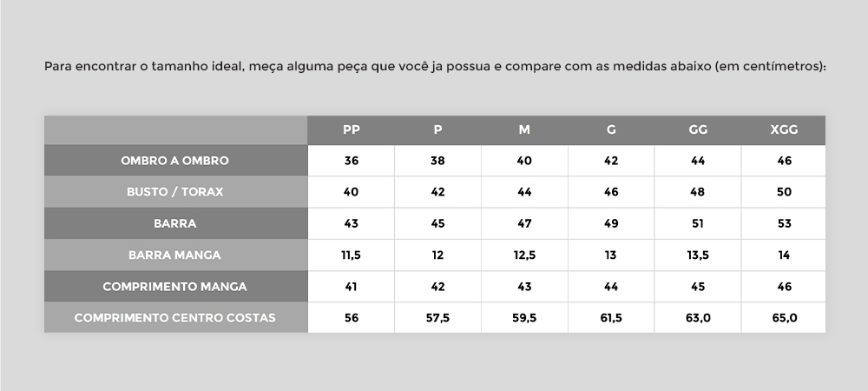Viewport: 868px width, 391px height.
Task: Select the M size column header
Action: [524, 129]
